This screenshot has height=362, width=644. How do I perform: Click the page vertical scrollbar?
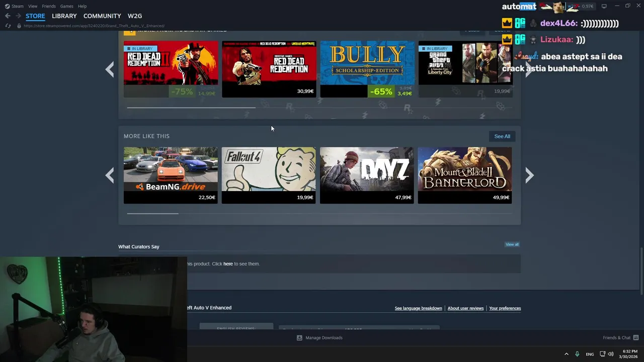pyautogui.click(x=641, y=271)
